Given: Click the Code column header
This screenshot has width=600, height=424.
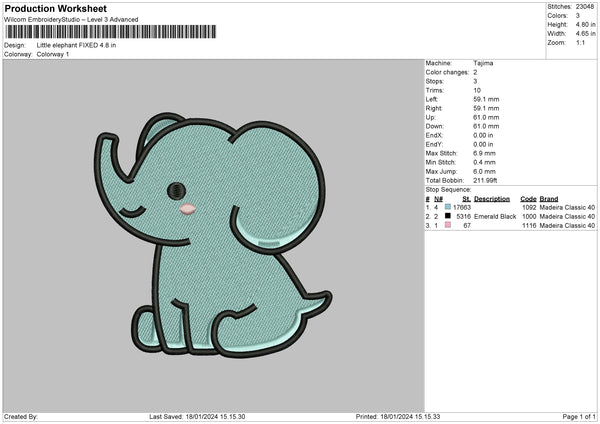Looking at the screenshot, I should [x=528, y=198].
